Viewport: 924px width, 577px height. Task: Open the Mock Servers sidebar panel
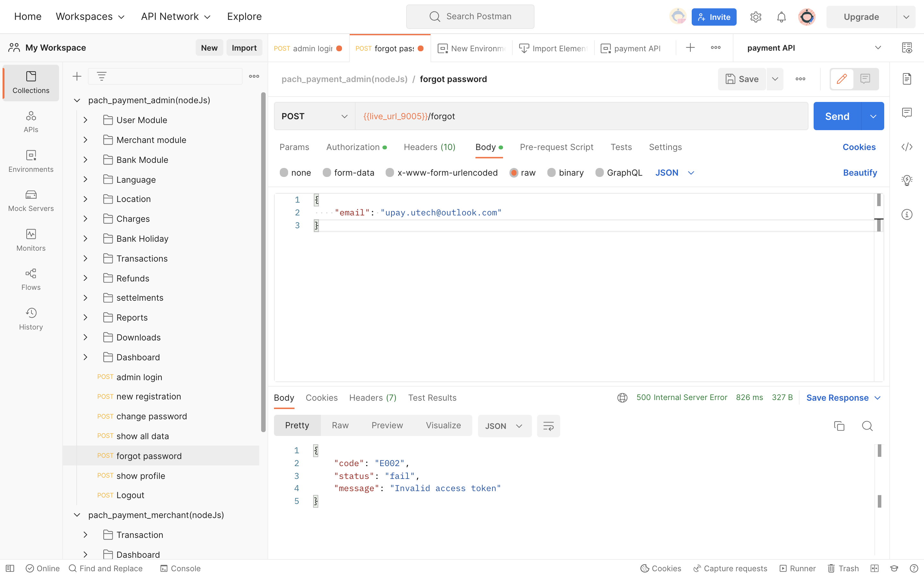click(31, 200)
